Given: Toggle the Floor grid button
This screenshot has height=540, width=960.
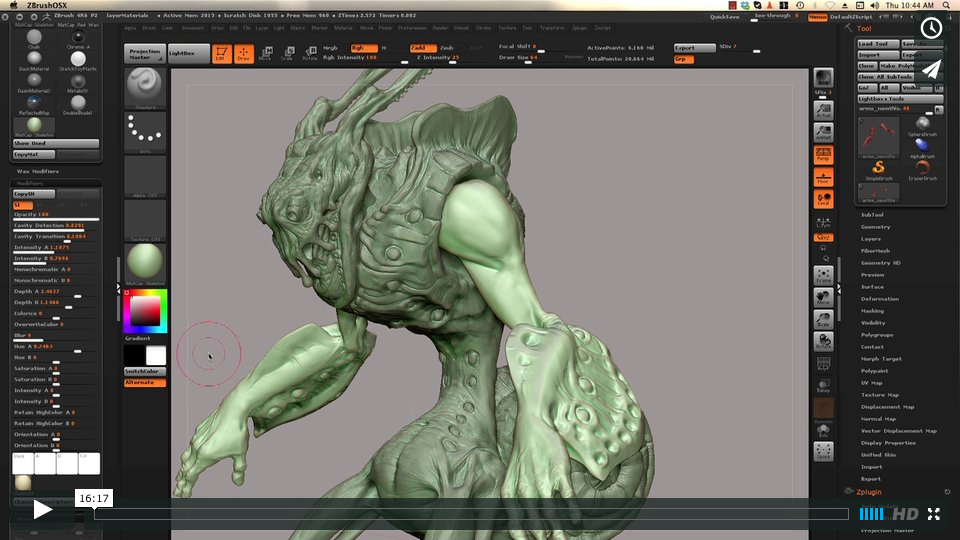Looking at the screenshot, I should pyautogui.click(x=823, y=177).
